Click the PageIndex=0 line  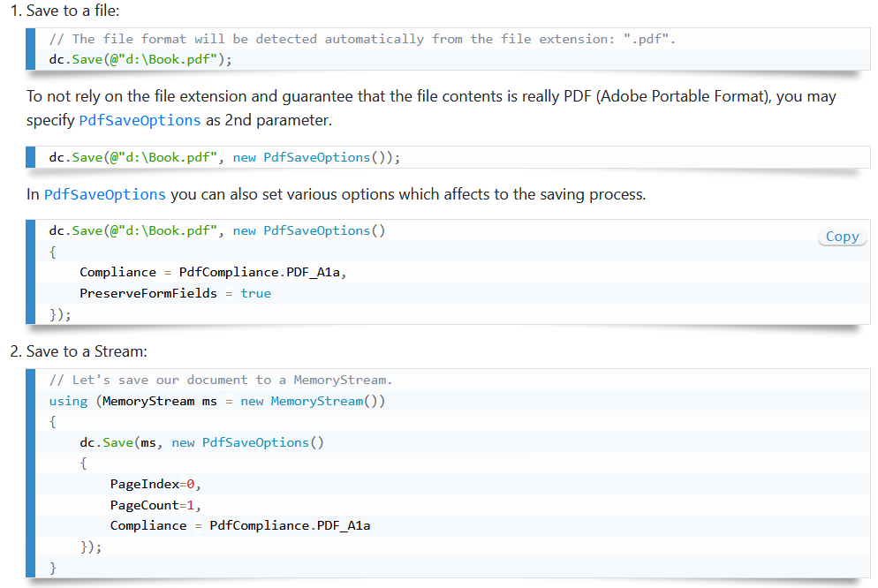[149, 484]
